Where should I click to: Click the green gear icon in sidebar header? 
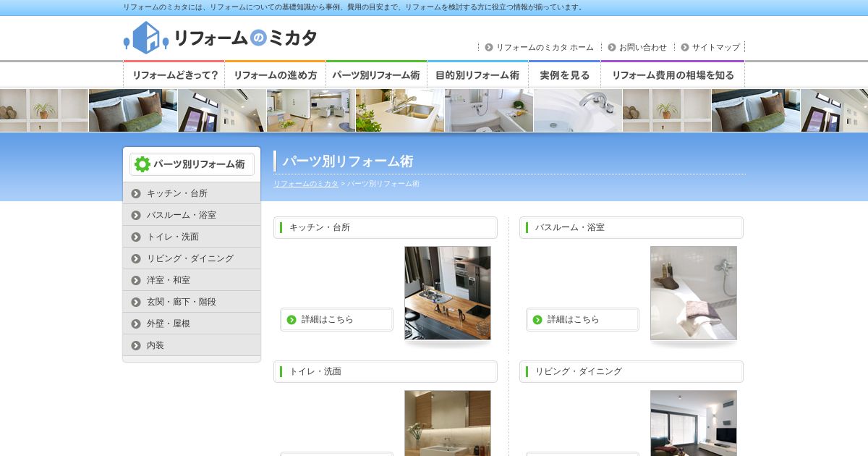[142, 164]
